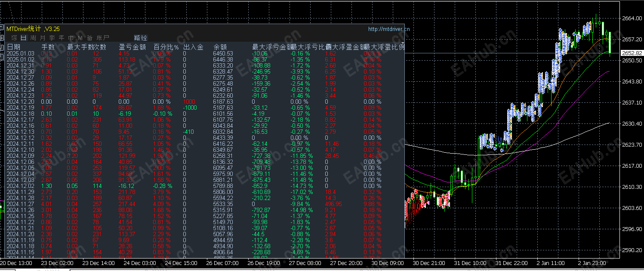
Task: Click the 2617.00 price axis label
Action: (632, 166)
